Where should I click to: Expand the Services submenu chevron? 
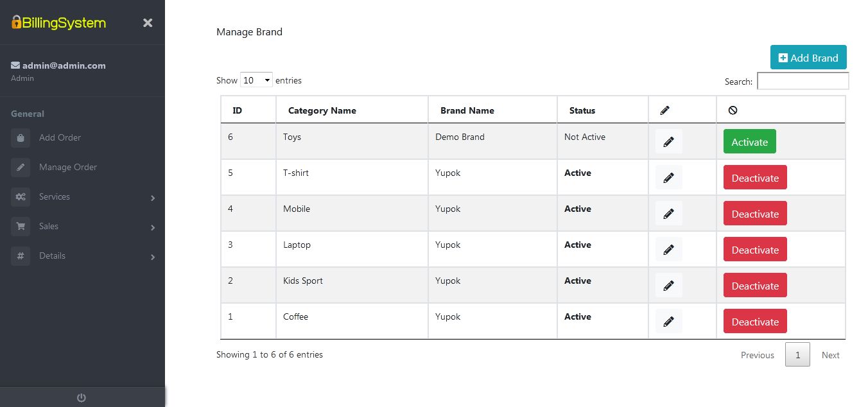point(153,198)
